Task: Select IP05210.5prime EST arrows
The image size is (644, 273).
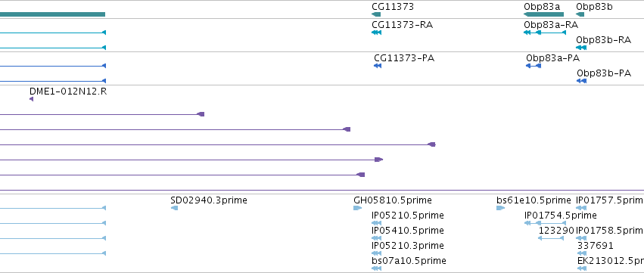Action: (x=376, y=223)
